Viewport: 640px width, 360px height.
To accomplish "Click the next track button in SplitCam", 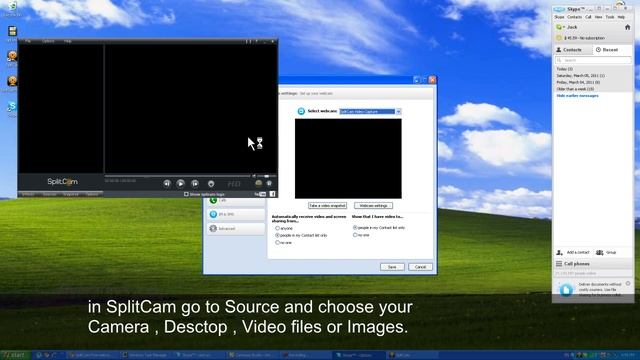I will tap(195, 184).
